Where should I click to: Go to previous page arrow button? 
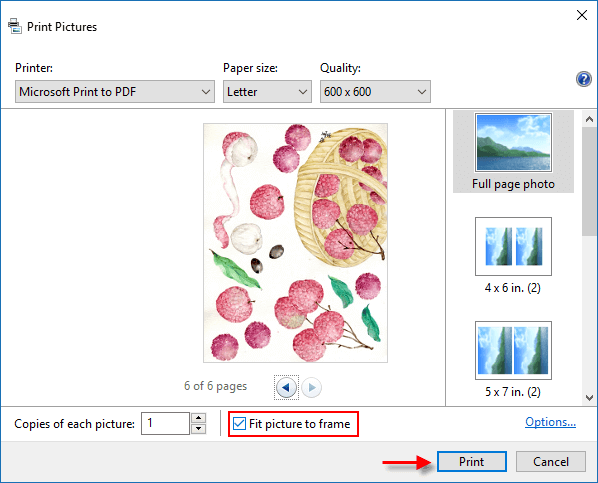[286, 388]
